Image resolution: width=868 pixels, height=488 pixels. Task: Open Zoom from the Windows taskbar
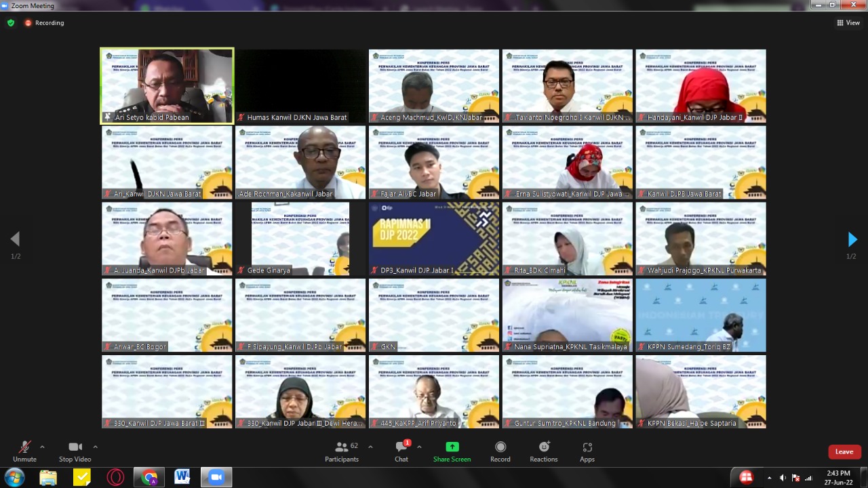coord(216,477)
